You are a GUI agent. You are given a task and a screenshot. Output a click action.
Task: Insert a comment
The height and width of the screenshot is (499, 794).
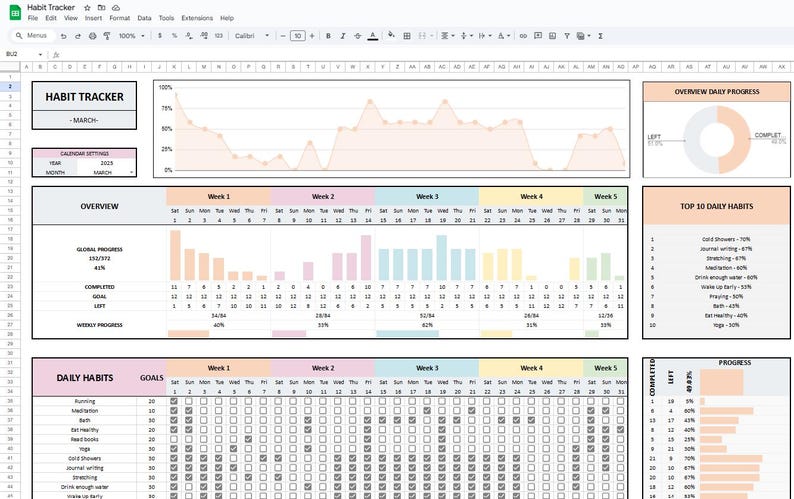(x=538, y=36)
